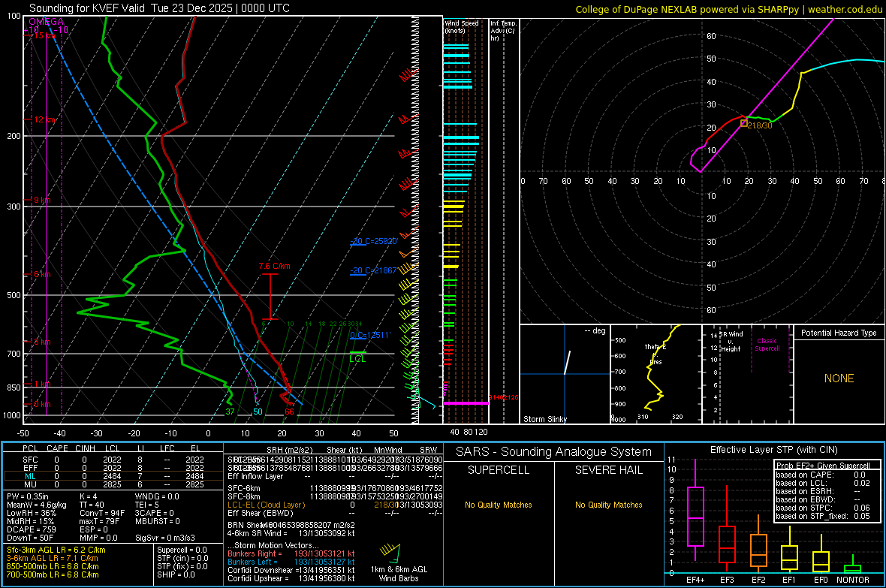The height and width of the screenshot is (588, 886).
Task: Click Sfc-3km AGL LR = 6.2 C/km
Action: click(56, 550)
